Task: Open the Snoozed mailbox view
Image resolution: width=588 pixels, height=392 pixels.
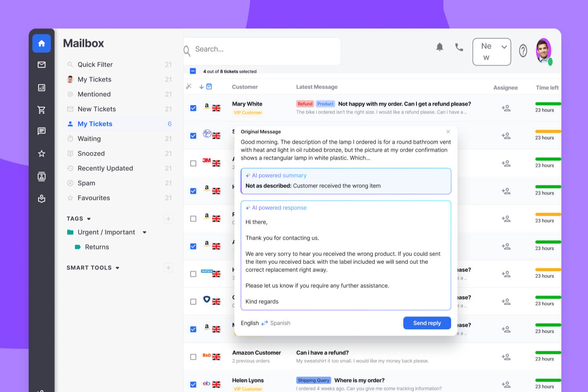Action: [91, 153]
